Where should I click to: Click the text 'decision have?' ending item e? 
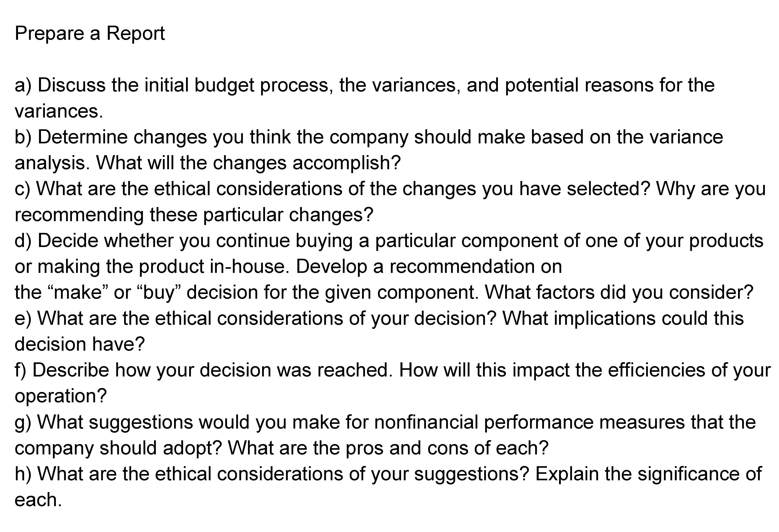point(79,344)
